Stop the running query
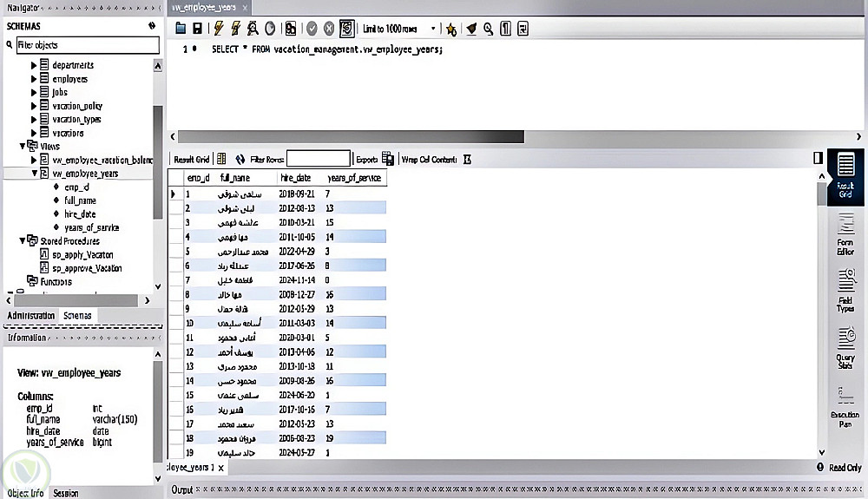Image resolution: width=868 pixels, height=499 pixels. (x=270, y=29)
